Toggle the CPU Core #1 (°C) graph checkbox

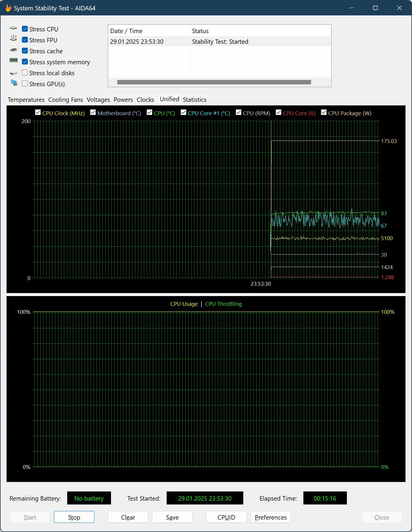click(x=184, y=112)
